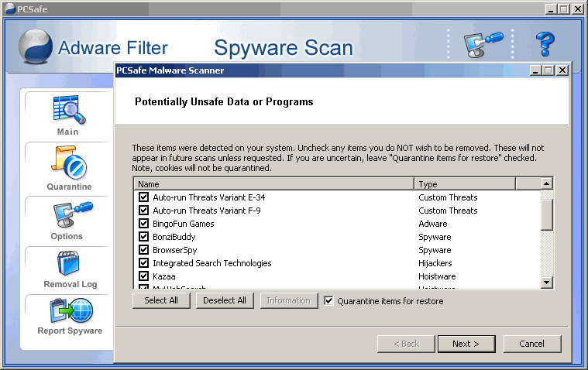This screenshot has height=370, width=588.
Task: Open the Quarantine sidebar icon
Action: (x=70, y=163)
